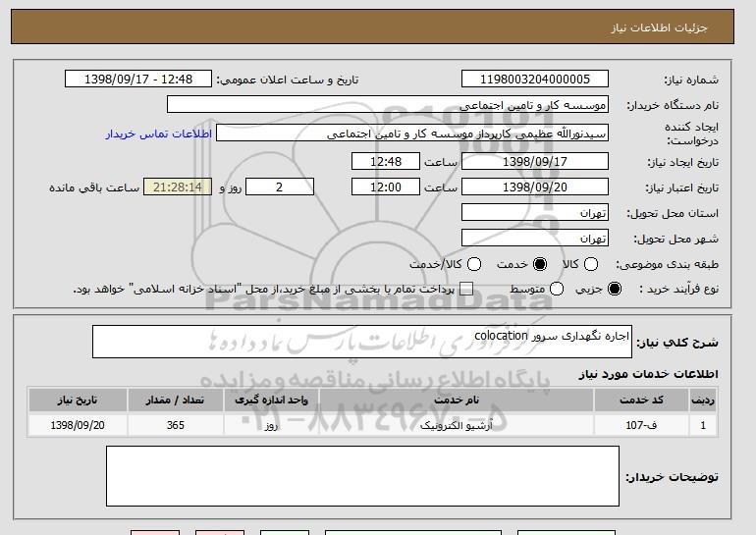
Task: Click the creation date field 1398/09/17
Action: 535,161
